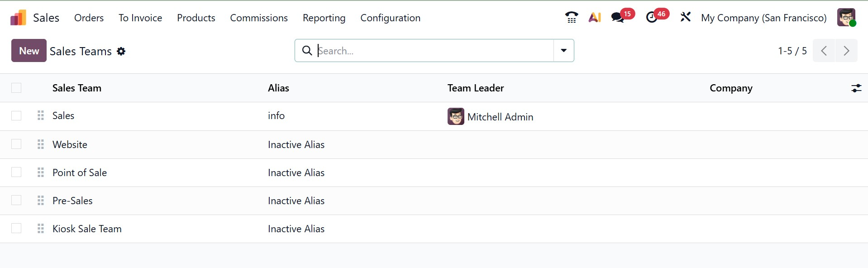Open the Reporting menu
Viewport: 868px width, 268px height.
(324, 18)
